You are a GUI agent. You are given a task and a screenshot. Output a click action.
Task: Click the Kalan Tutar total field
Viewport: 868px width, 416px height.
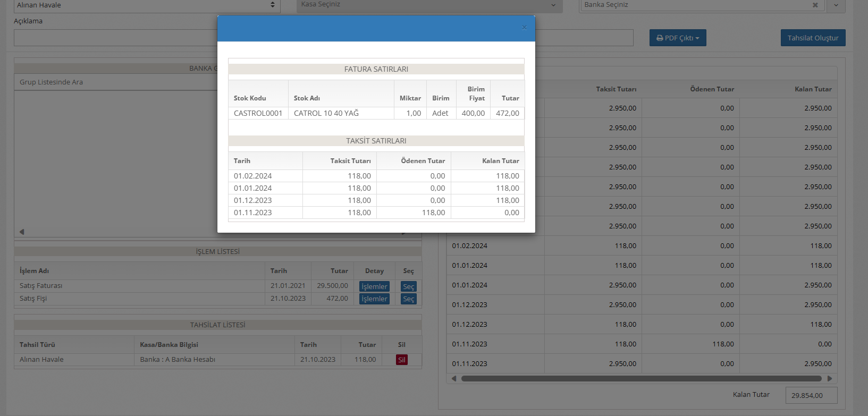(x=811, y=395)
